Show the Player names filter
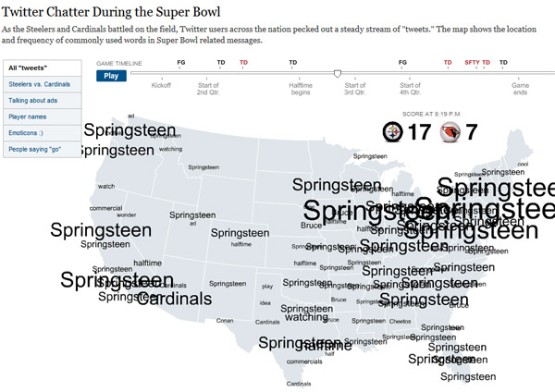This screenshot has height=392, width=555. 43,116
